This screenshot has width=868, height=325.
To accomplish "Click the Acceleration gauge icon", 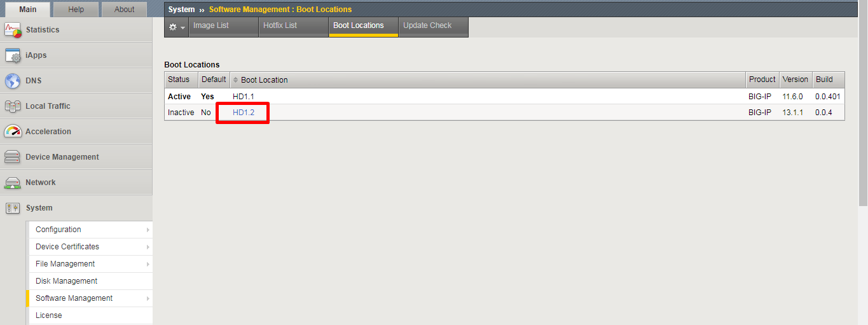I will (x=13, y=132).
